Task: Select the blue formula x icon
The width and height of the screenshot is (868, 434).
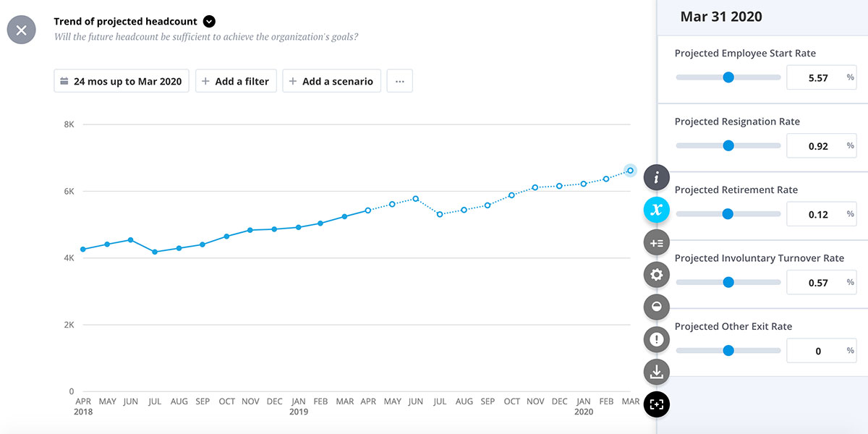Action: [x=656, y=210]
